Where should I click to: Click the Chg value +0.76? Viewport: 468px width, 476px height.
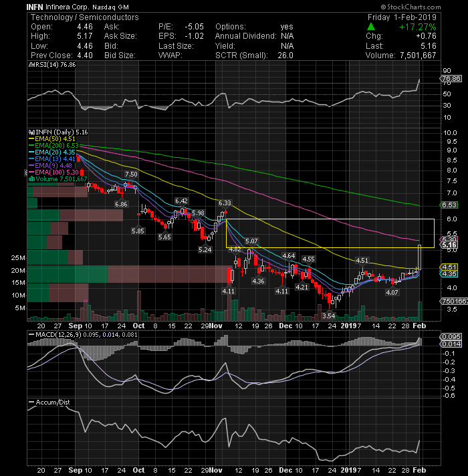click(x=426, y=36)
